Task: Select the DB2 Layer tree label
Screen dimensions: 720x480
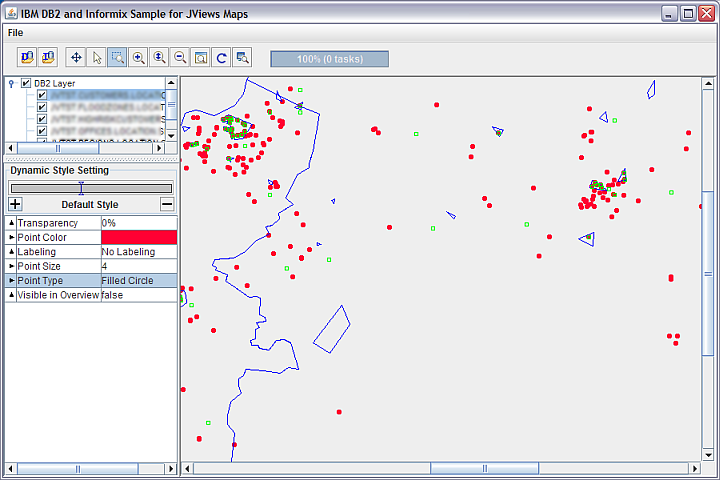Action: point(55,84)
